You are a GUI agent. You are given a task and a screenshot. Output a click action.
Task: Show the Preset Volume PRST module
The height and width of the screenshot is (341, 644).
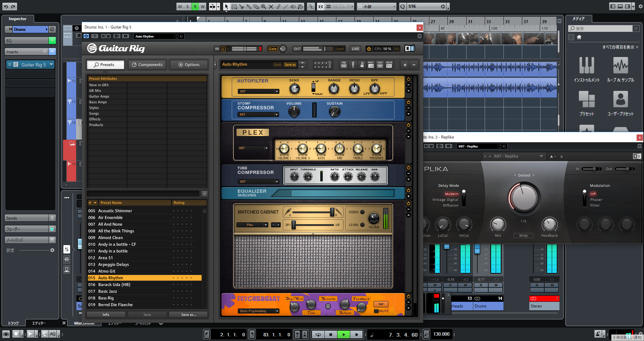371,65
